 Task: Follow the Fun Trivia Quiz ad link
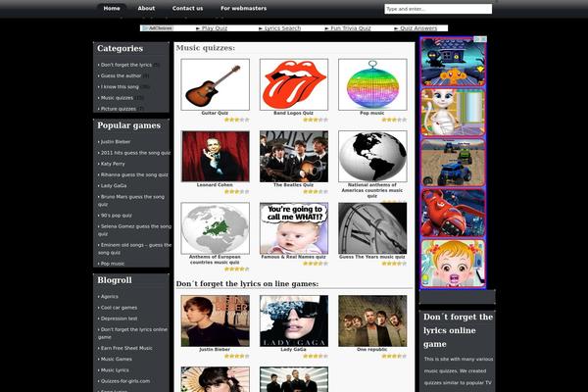(x=350, y=28)
